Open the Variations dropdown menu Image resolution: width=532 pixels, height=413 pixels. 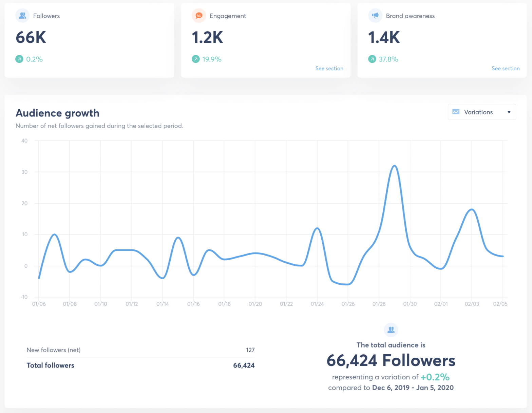pyautogui.click(x=482, y=112)
